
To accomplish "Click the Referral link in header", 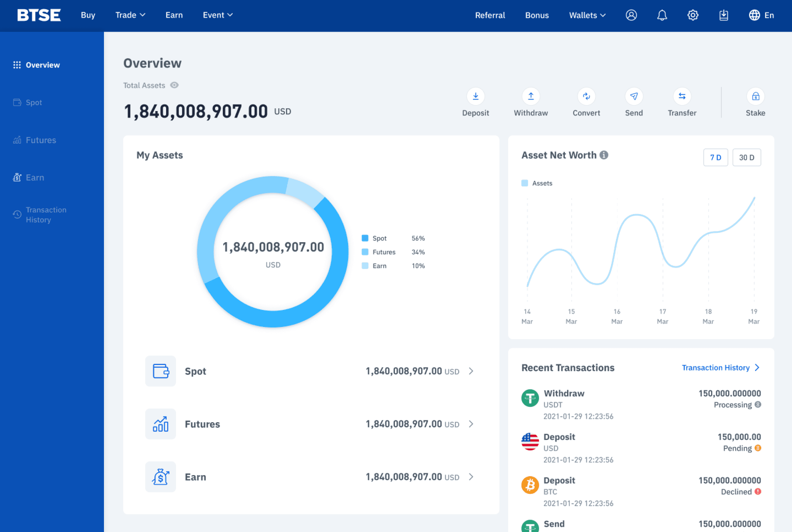I will [490, 15].
